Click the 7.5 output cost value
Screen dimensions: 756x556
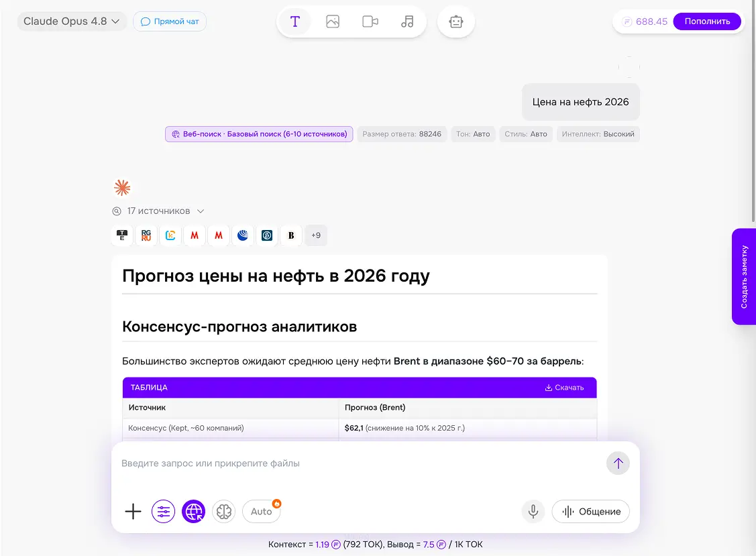point(429,545)
